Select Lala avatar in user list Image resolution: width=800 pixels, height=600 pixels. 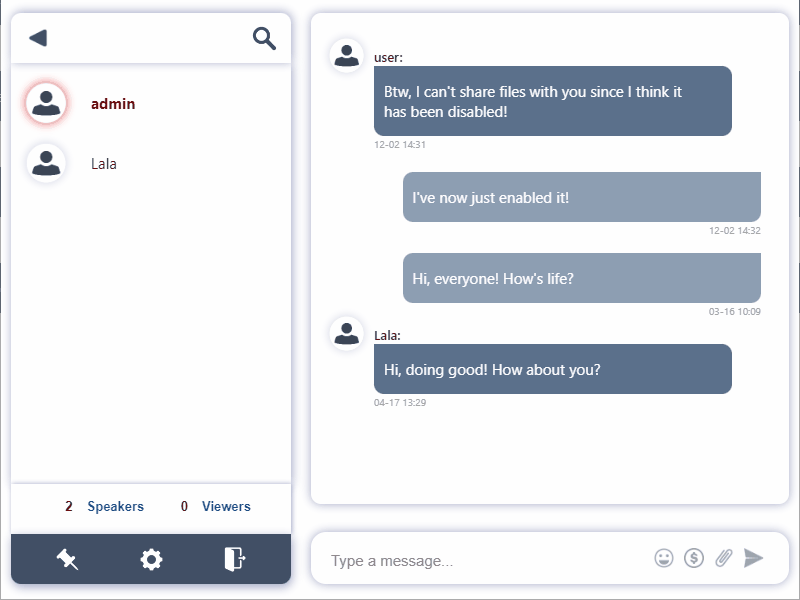click(x=46, y=163)
